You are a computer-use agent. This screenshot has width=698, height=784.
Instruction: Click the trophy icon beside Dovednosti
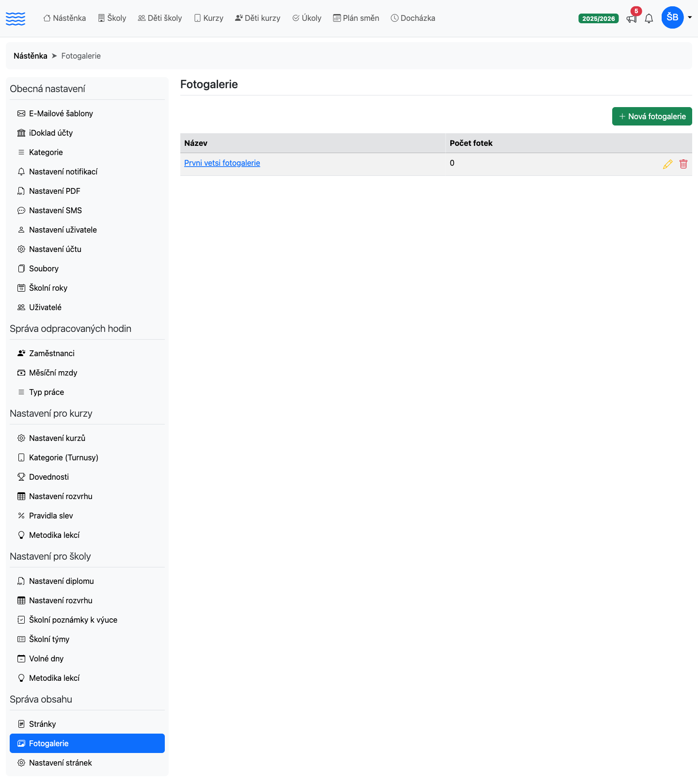pos(21,477)
